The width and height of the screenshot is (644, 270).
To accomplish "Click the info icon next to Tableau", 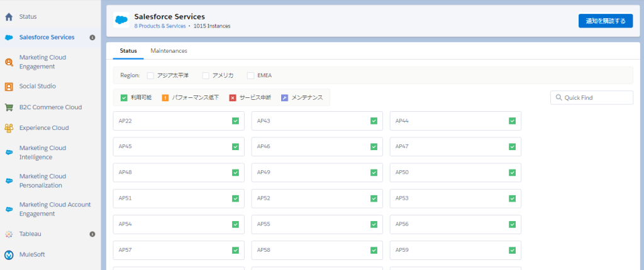I will [x=92, y=234].
